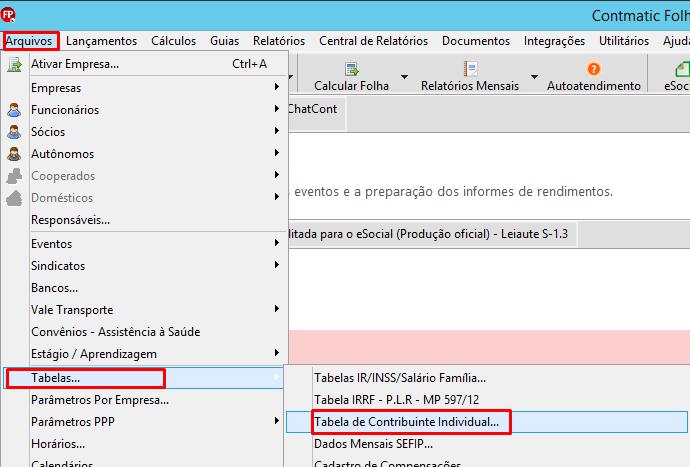Image resolution: width=690 pixels, height=467 pixels.
Task: Click the Relatórios Mensais toolbar button
Action: (x=470, y=76)
